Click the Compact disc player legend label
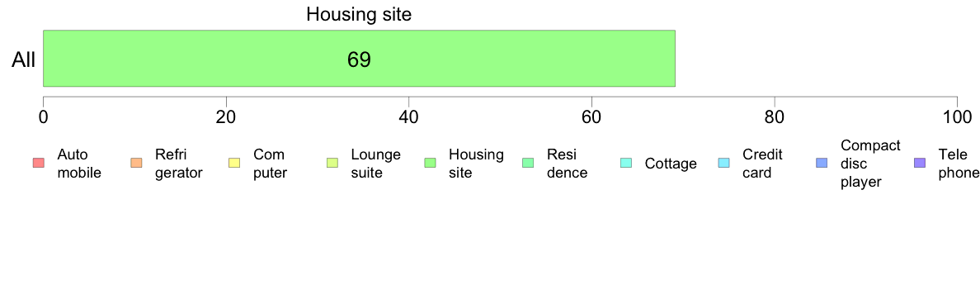Screen dimensions: 980x304 click(870, 164)
